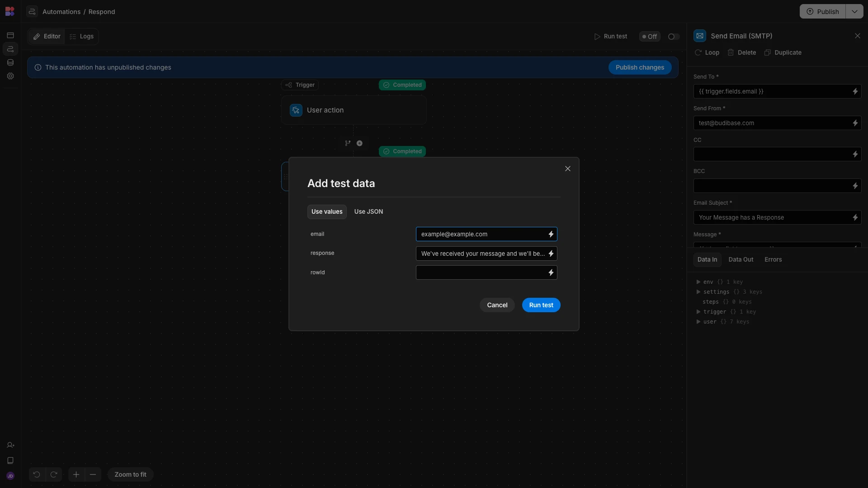Viewport: 868px width, 488px height.
Task: Open bindings for the email test field
Action: click(x=551, y=234)
